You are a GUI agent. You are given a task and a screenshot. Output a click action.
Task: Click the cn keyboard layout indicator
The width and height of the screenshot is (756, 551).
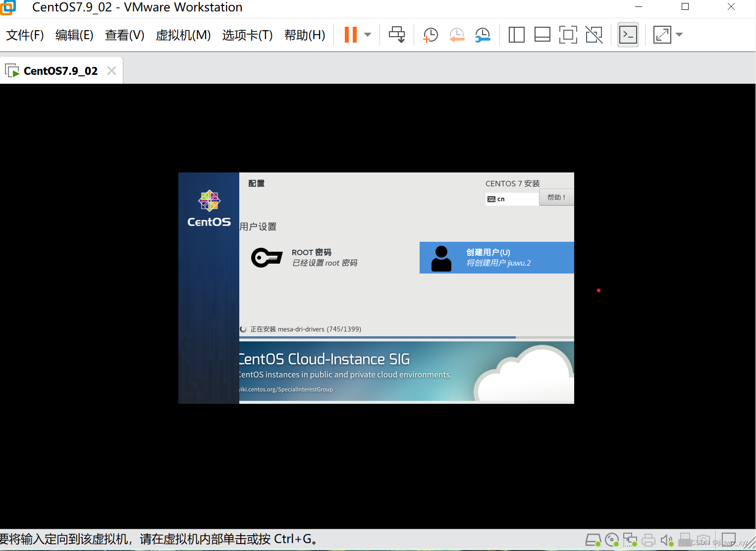(x=512, y=199)
